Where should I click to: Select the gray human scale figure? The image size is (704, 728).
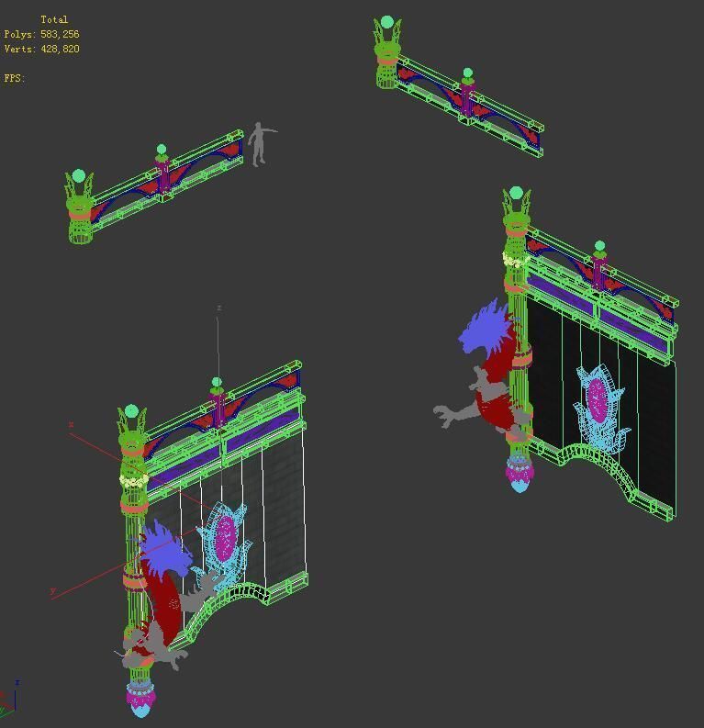[262, 144]
